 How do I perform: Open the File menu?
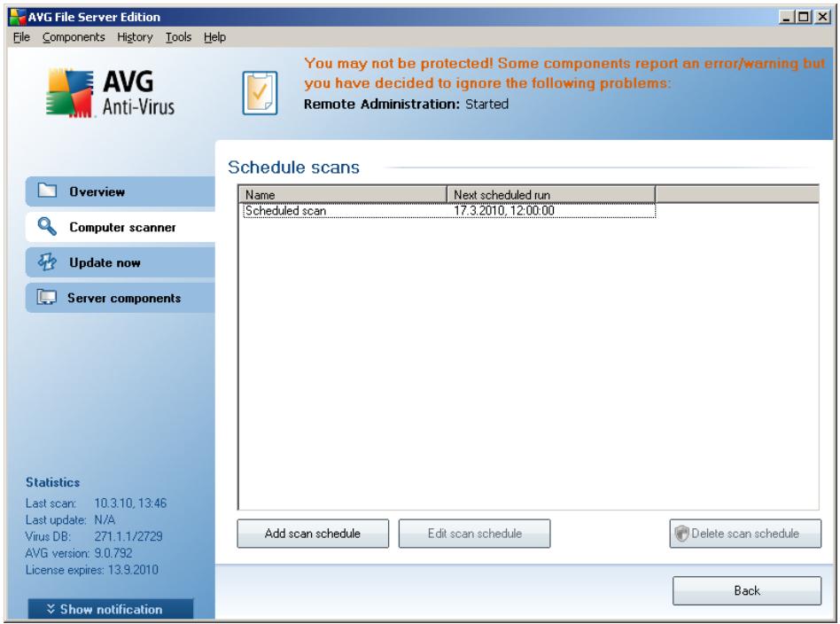pos(21,37)
